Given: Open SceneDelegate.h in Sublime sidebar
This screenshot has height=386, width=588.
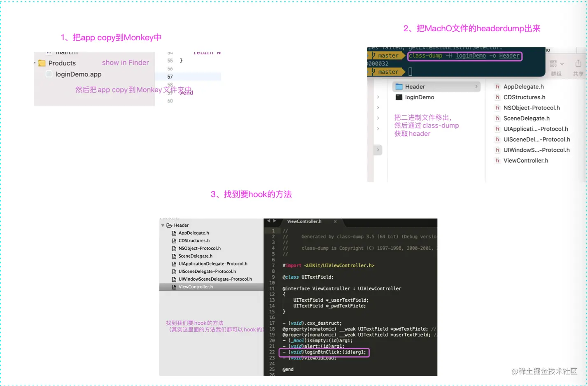Looking at the screenshot, I should [192, 256].
